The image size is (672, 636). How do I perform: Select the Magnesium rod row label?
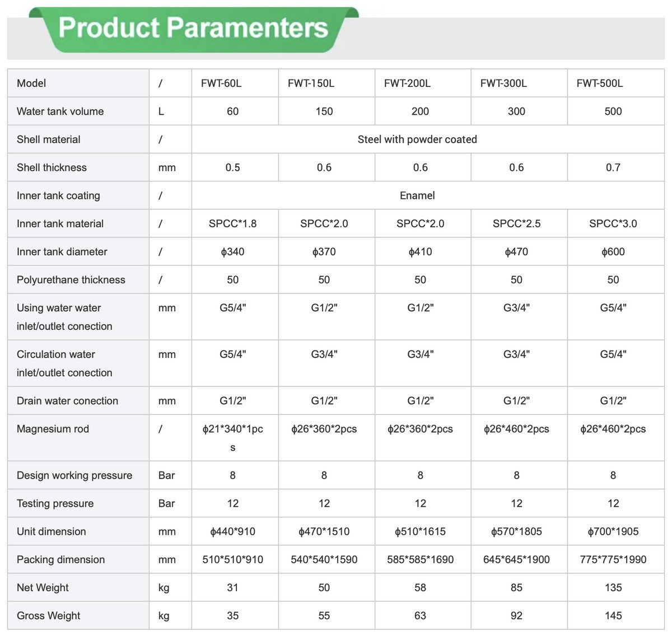point(53,429)
